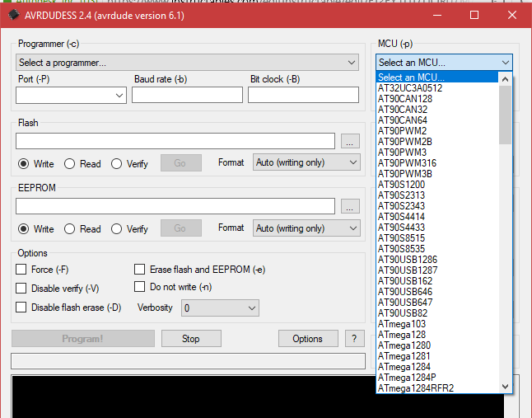Open the Verbosity dropdown

[220, 308]
